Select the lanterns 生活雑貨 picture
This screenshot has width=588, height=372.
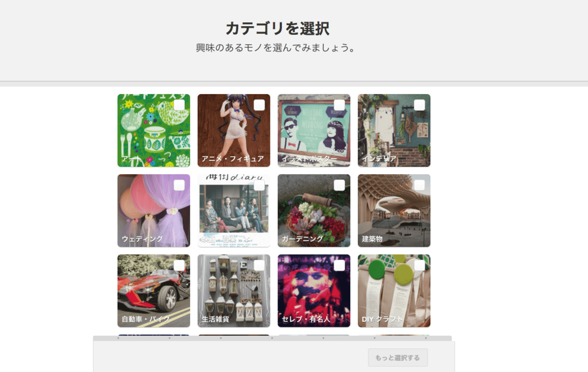coord(234,291)
